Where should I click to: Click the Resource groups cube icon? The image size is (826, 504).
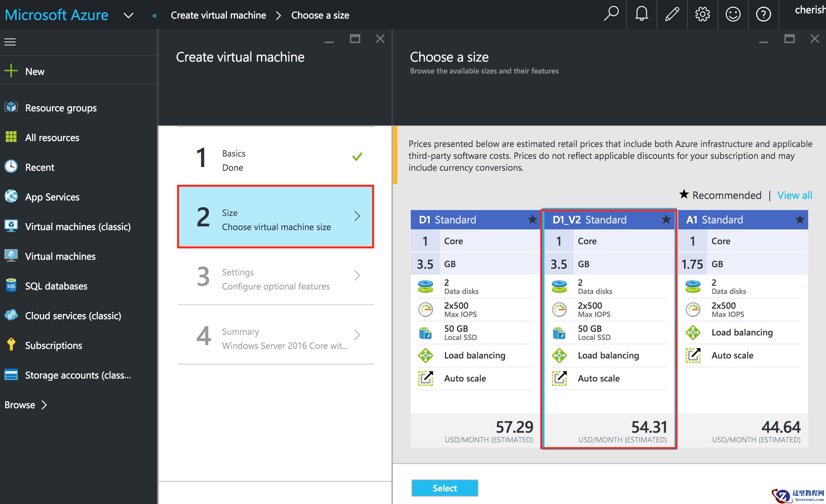pyautogui.click(x=11, y=108)
